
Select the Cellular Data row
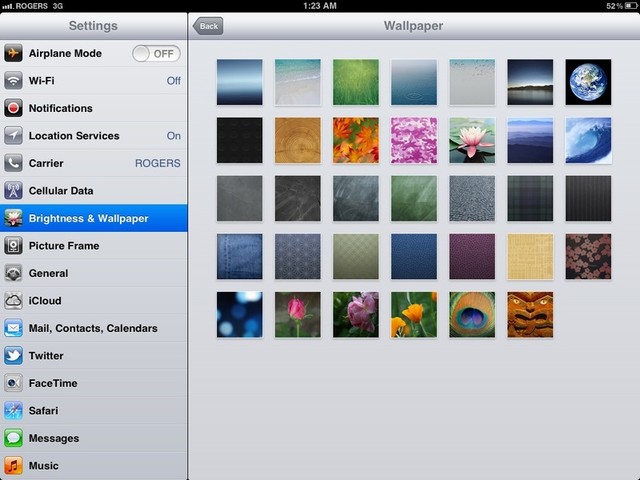93,191
